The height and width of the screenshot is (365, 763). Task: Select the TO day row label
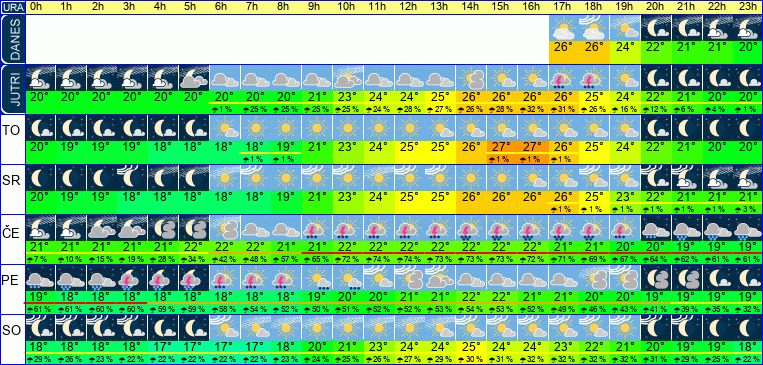point(12,129)
